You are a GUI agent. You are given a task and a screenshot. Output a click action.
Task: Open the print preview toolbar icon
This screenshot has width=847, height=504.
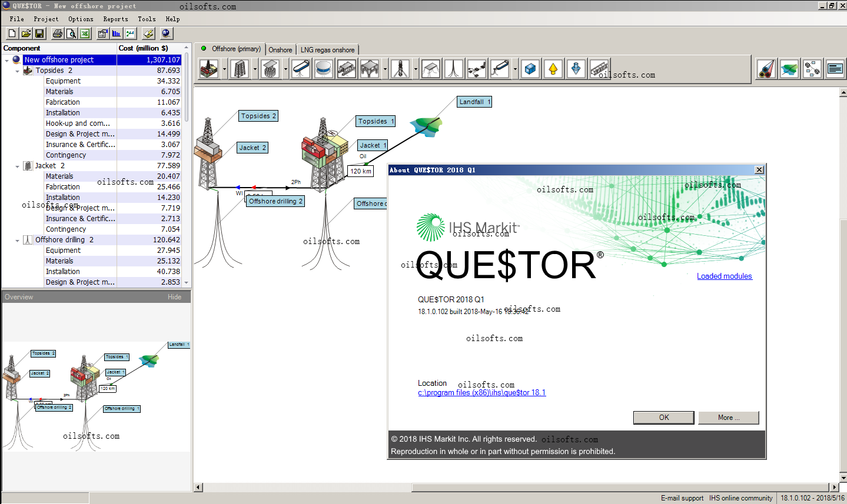(x=71, y=34)
